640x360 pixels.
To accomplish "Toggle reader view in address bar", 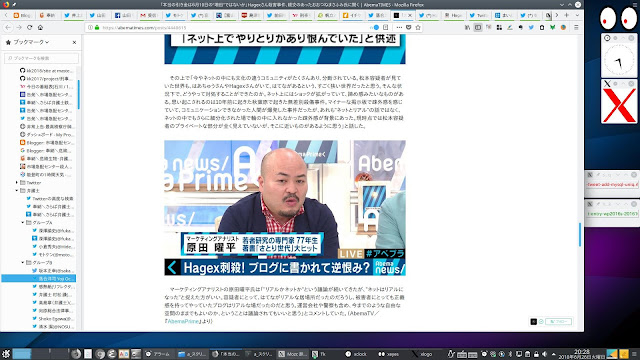I will (x=385, y=27).
